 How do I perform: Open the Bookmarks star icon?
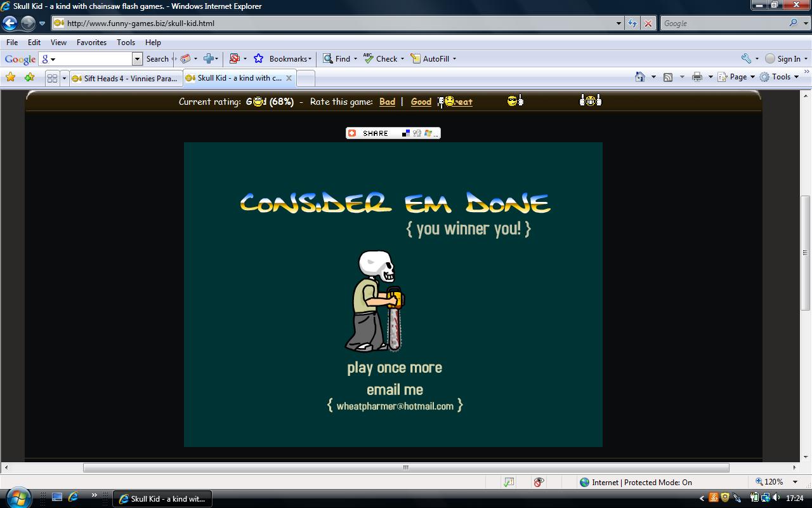pos(258,58)
